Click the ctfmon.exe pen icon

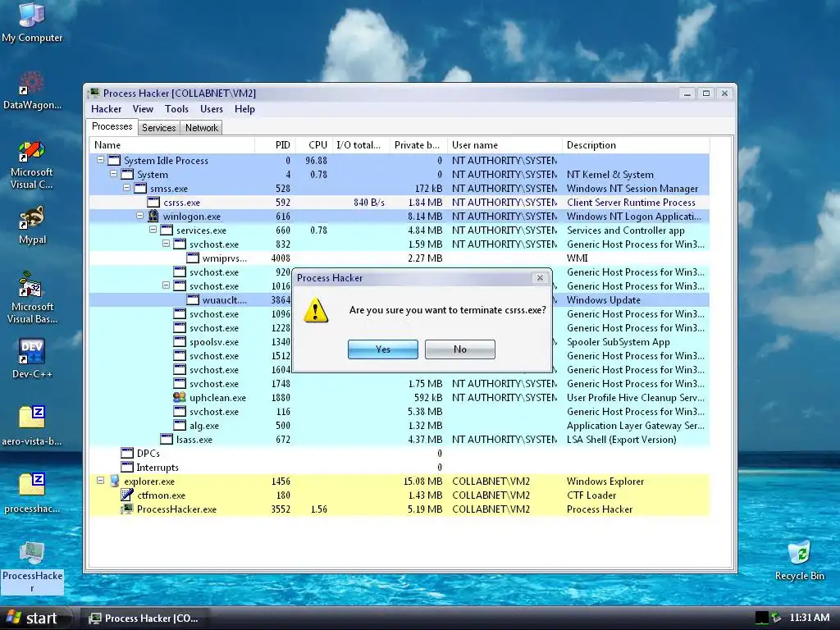coord(127,495)
